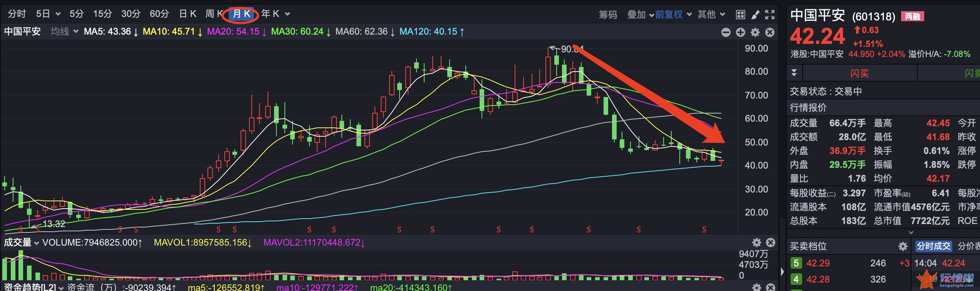Switch to the 30分 chart tab

coord(131,14)
